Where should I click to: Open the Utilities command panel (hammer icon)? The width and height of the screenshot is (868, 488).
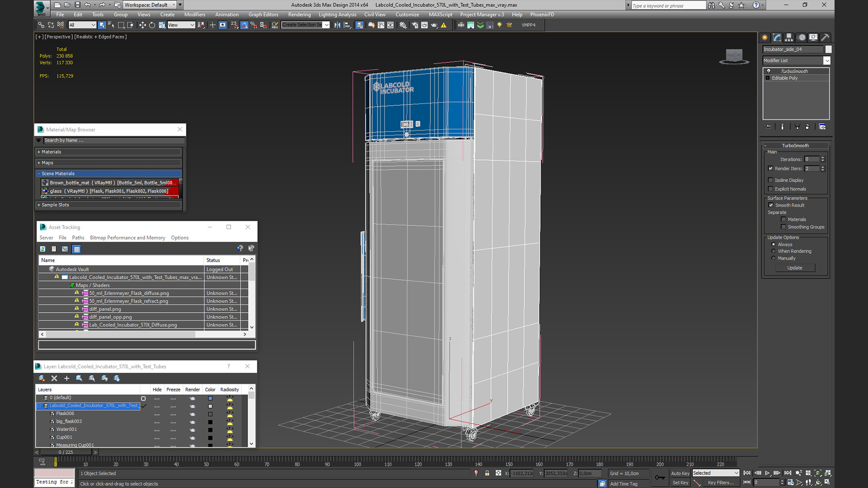point(825,38)
